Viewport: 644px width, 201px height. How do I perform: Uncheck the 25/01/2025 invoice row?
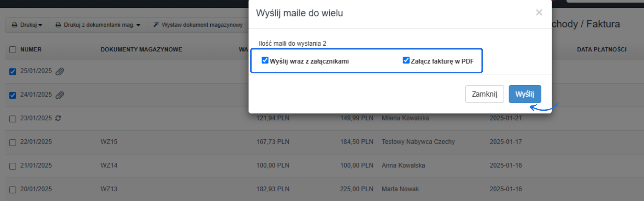13,71
